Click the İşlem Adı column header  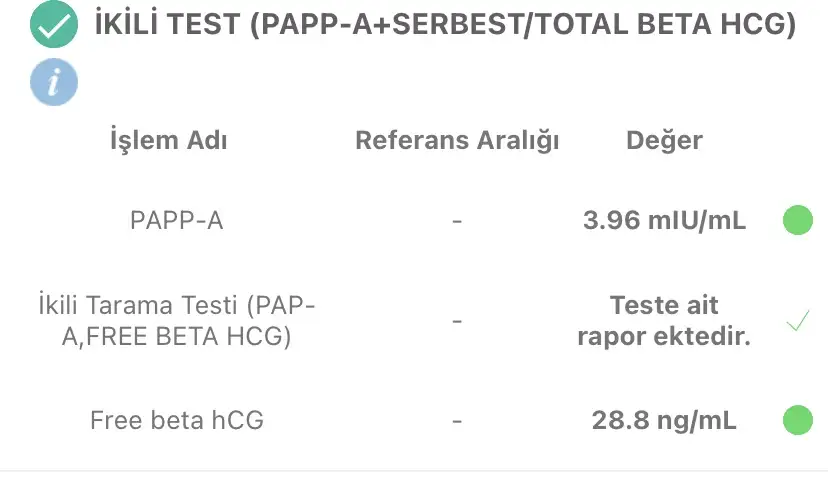point(168,140)
